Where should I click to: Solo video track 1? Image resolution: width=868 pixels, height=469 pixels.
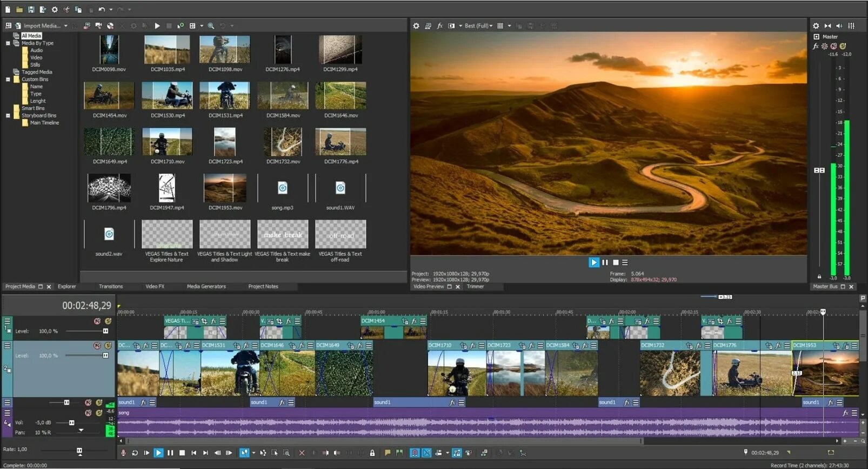tap(108, 321)
